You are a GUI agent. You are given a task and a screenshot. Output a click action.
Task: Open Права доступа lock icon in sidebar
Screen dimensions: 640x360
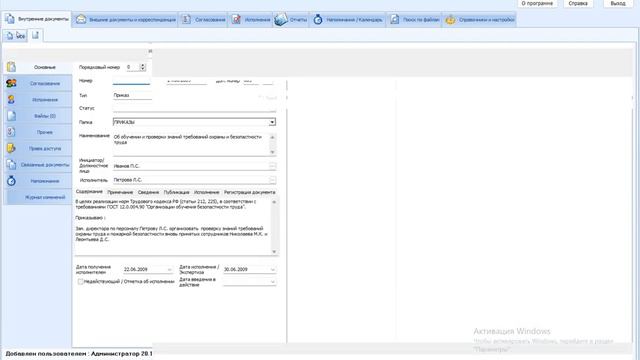pos(11,148)
